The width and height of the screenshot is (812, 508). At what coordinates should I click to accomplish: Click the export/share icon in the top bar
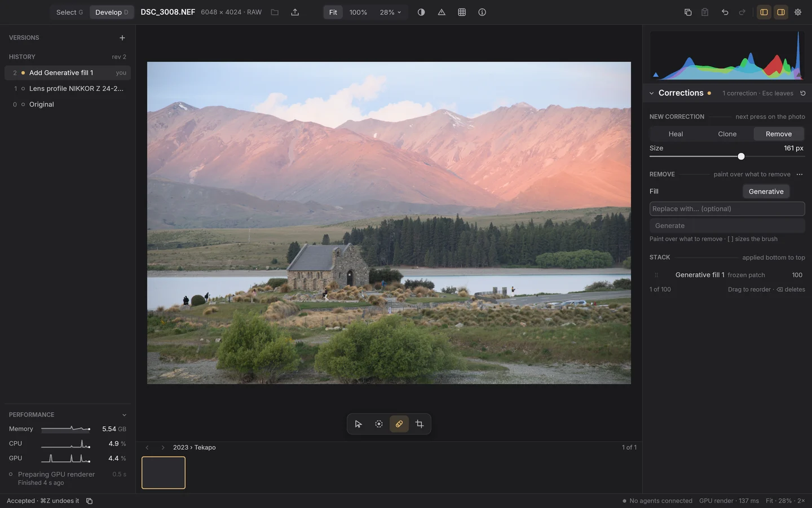[x=295, y=12]
